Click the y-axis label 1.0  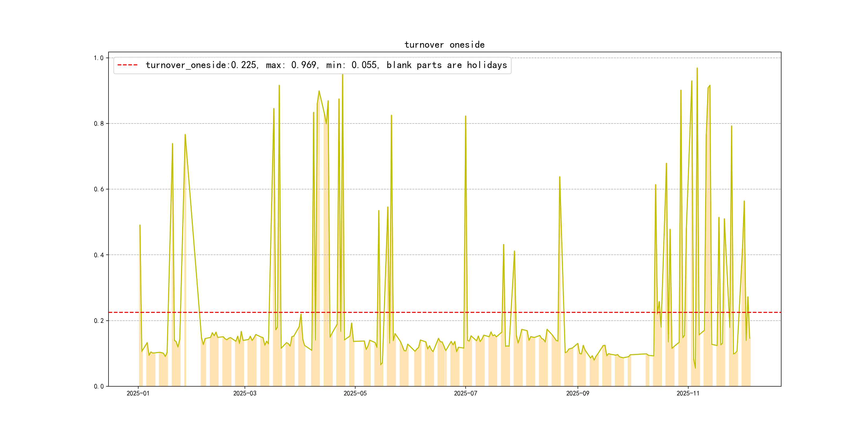98,58
